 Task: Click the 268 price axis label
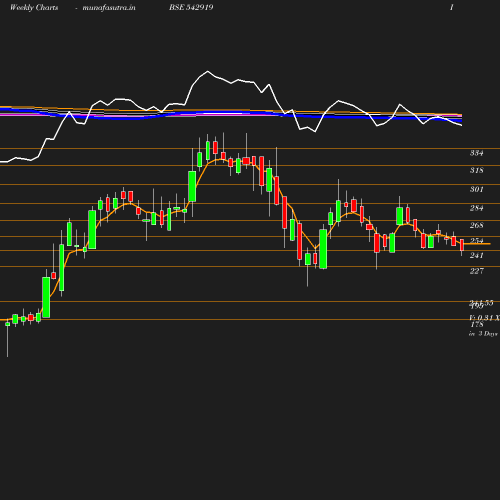476,225
